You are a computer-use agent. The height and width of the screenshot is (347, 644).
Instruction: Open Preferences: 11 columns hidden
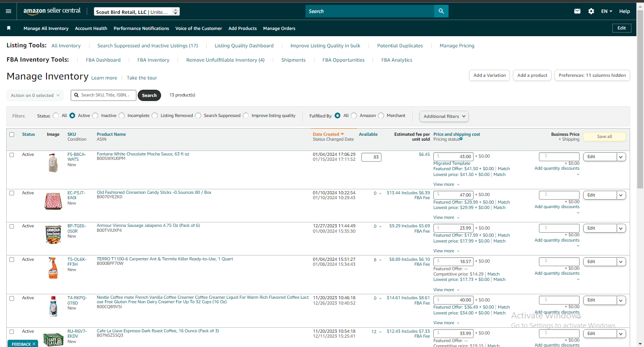click(x=592, y=75)
